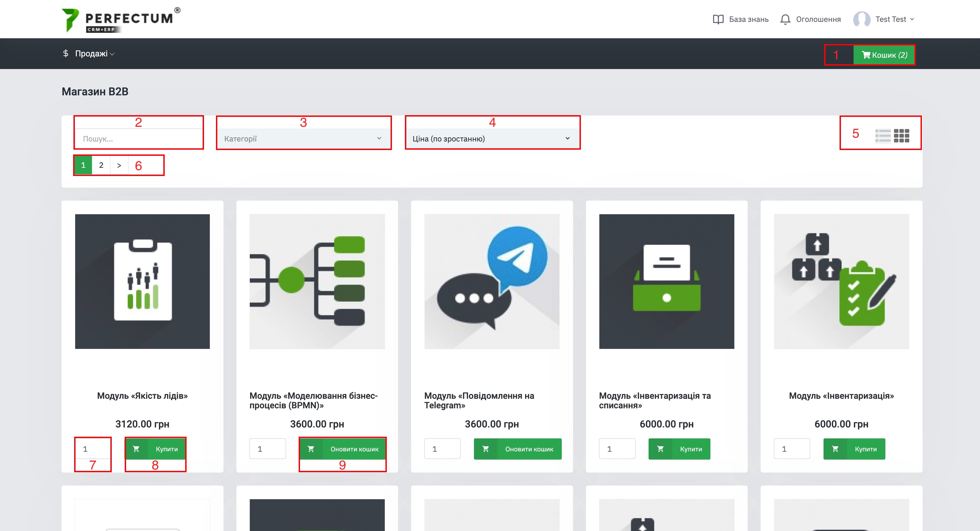Screen dimensions: 980x531
Task: Open the База знань book icon
Action: (718, 19)
